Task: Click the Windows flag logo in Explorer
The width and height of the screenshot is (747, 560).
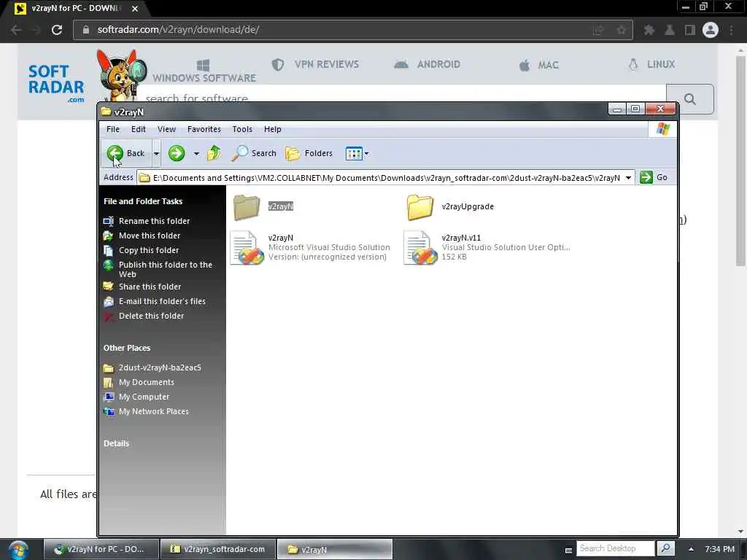Action: (x=662, y=129)
